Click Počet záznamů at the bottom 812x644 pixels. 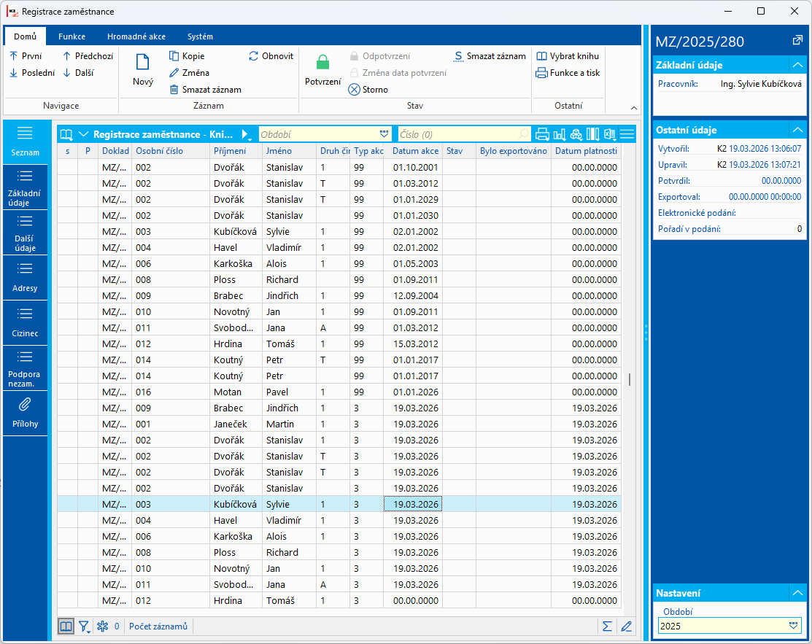[x=158, y=626]
